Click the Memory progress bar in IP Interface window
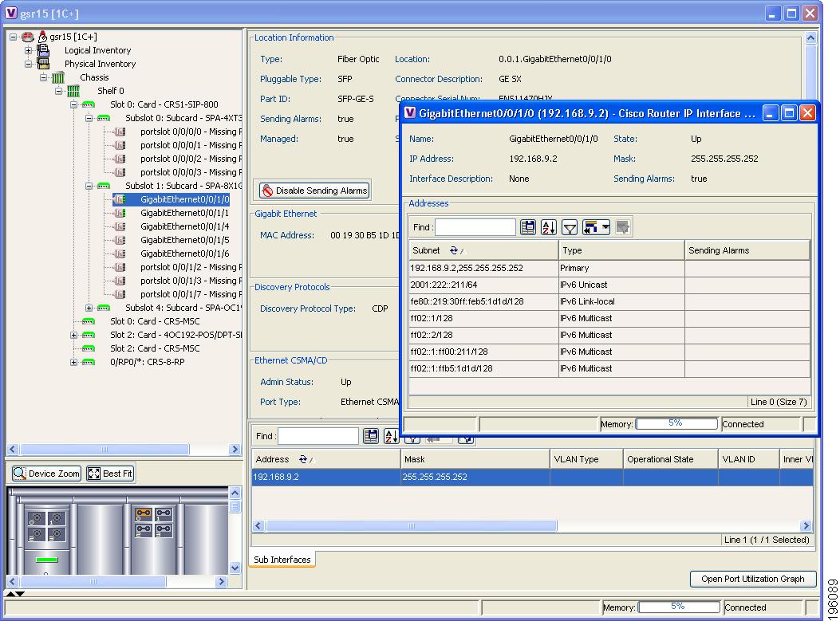 676,423
